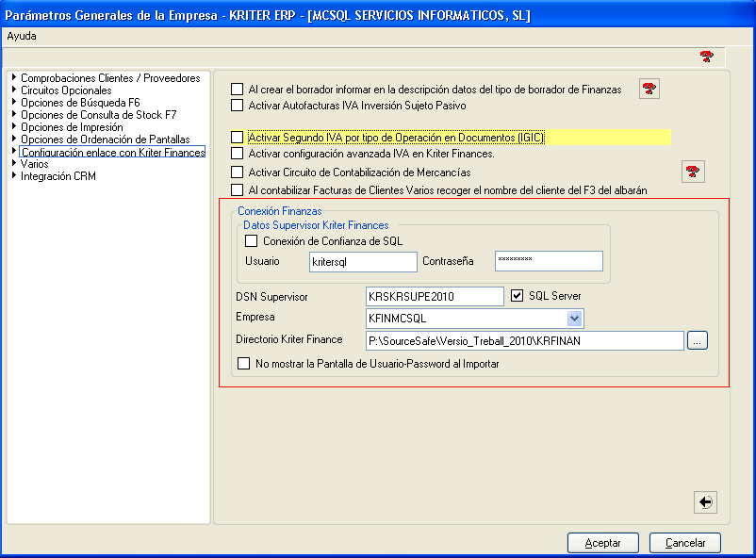This screenshot has width=756, height=558.
Task: Expand arrow of Opciones de Impresión
Action: tap(14, 126)
